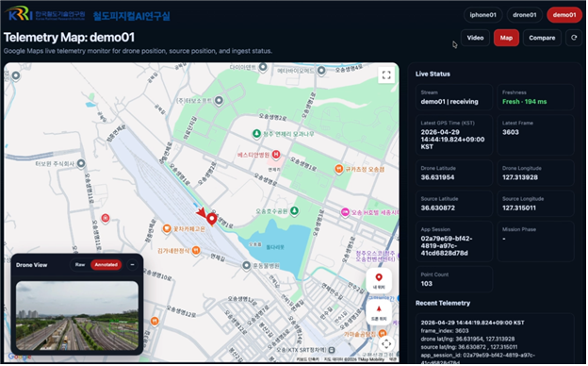Switch drone view to Annotated
Screen dimensions: 588x366
pyautogui.click(x=106, y=265)
